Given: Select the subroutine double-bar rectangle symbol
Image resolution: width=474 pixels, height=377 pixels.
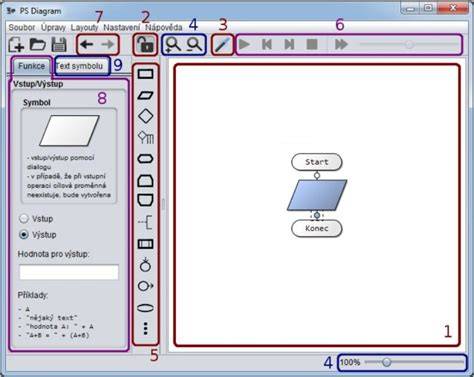Looking at the screenshot, I should pyautogui.click(x=146, y=244).
